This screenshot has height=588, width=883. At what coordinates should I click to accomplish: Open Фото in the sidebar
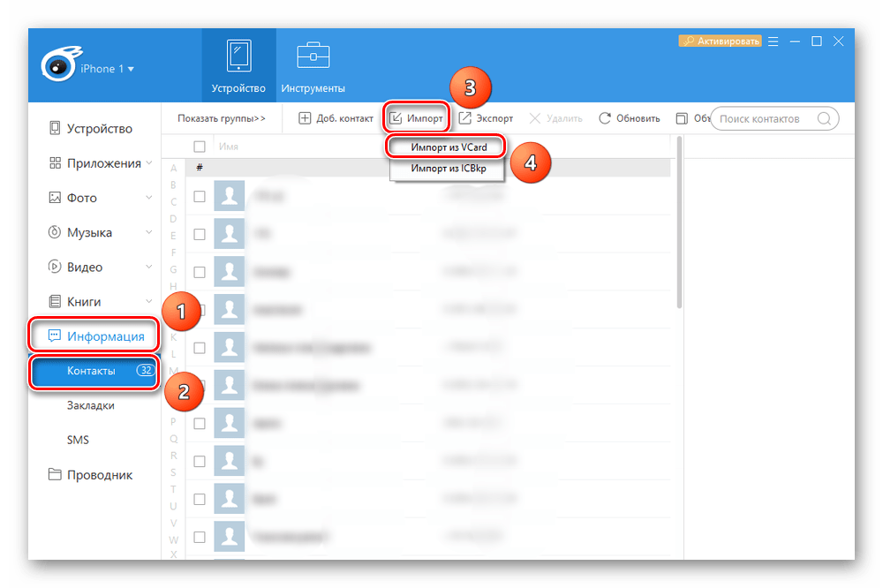pyautogui.click(x=82, y=198)
